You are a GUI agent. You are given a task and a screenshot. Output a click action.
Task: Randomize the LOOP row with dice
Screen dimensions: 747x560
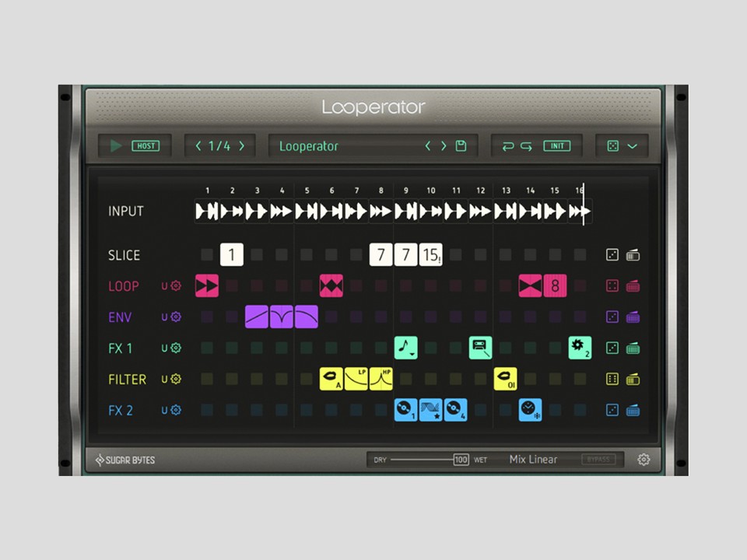point(612,285)
